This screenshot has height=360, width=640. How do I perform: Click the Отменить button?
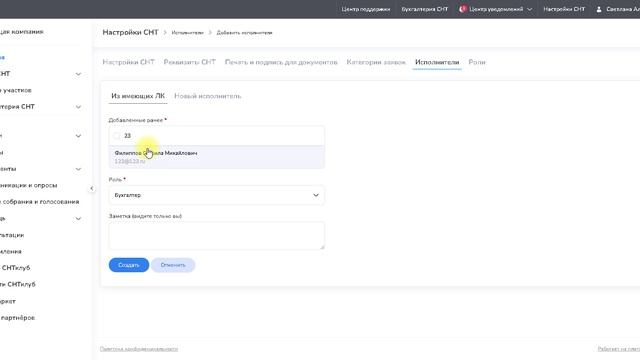(173, 265)
